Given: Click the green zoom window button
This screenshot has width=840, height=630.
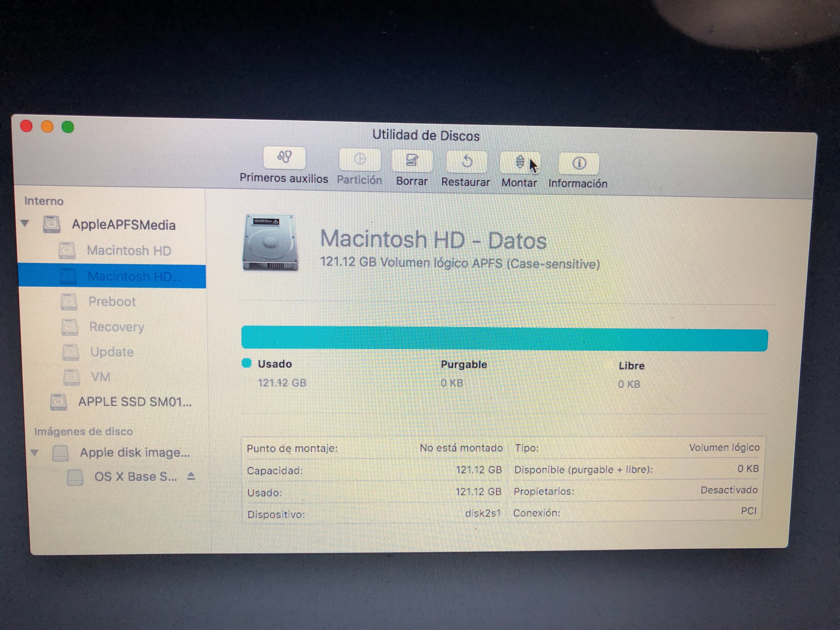Looking at the screenshot, I should click(x=67, y=127).
